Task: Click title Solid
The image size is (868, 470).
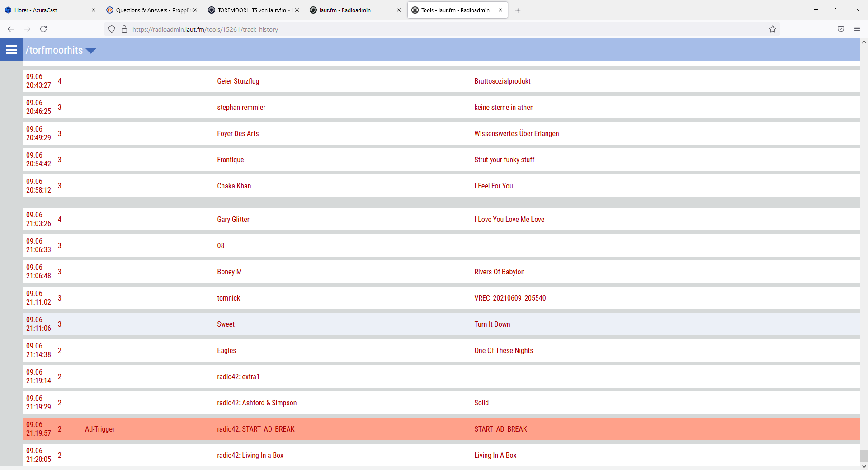Action: [481, 403]
